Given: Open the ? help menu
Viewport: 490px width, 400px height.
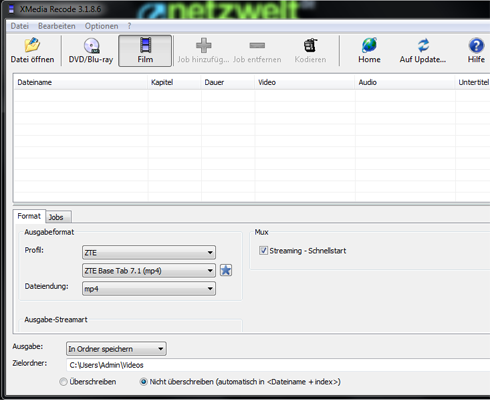Looking at the screenshot, I should 129,26.
